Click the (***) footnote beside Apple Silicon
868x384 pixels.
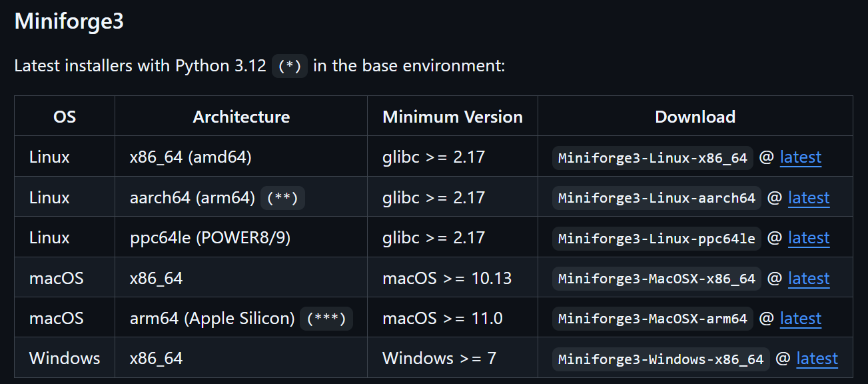326,319
